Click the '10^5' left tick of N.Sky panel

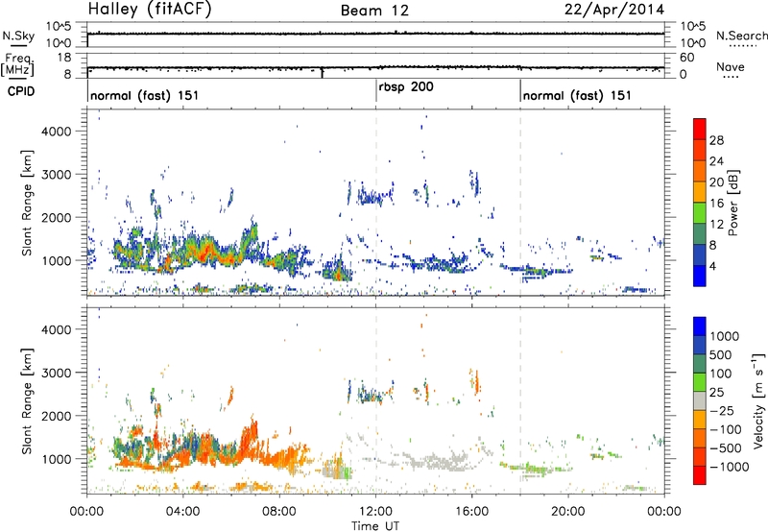59,27
